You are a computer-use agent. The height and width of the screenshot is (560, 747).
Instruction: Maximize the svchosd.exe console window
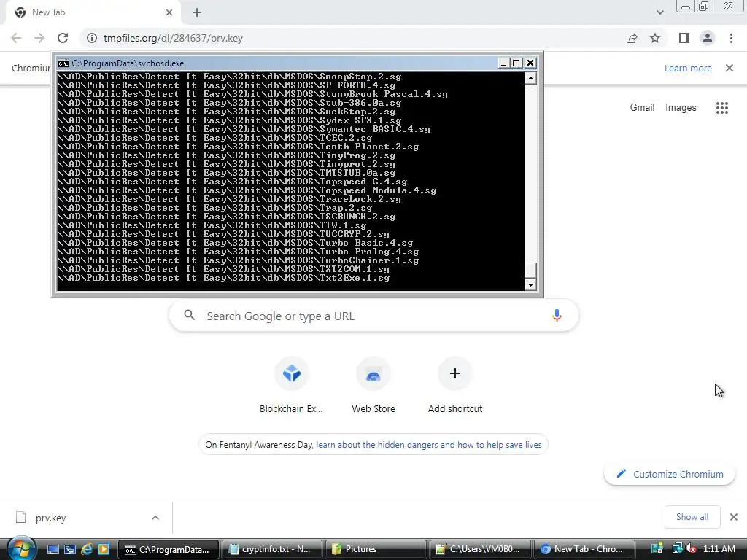point(516,63)
